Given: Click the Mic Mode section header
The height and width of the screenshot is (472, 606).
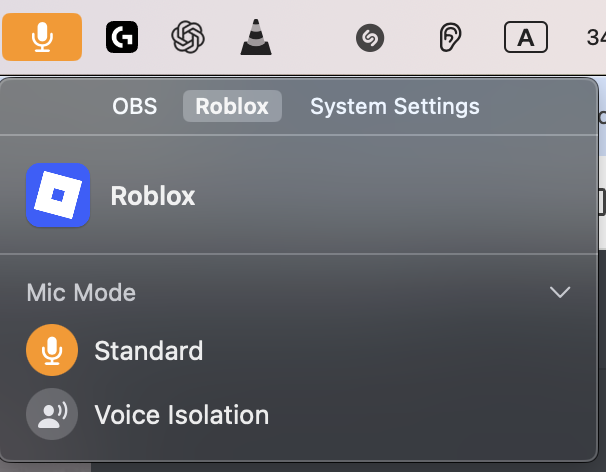Looking at the screenshot, I should coord(81,292).
